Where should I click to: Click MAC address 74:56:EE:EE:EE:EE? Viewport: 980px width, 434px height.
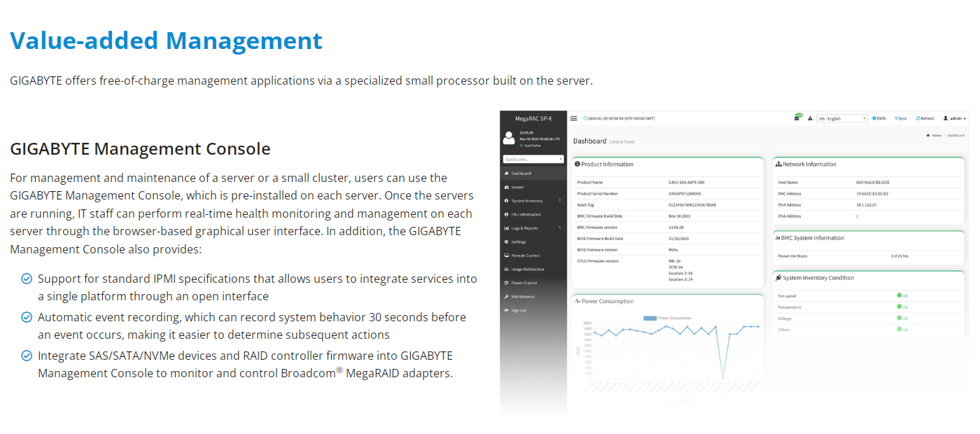click(872, 193)
